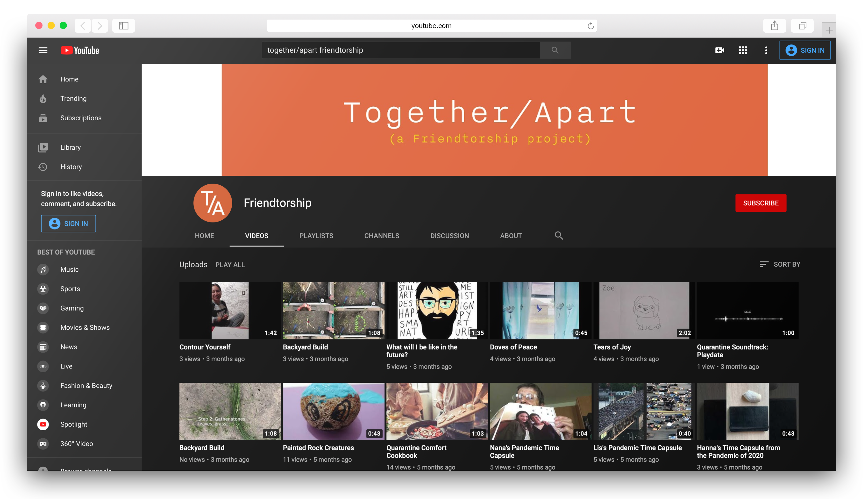Search within the Friendtorship channel
The width and height of the screenshot is (868, 499).
coord(559,235)
